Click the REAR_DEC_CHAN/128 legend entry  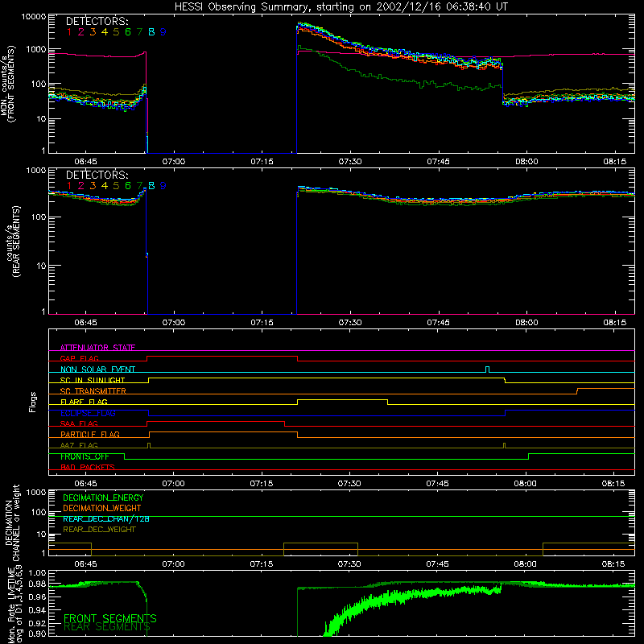[x=106, y=518]
